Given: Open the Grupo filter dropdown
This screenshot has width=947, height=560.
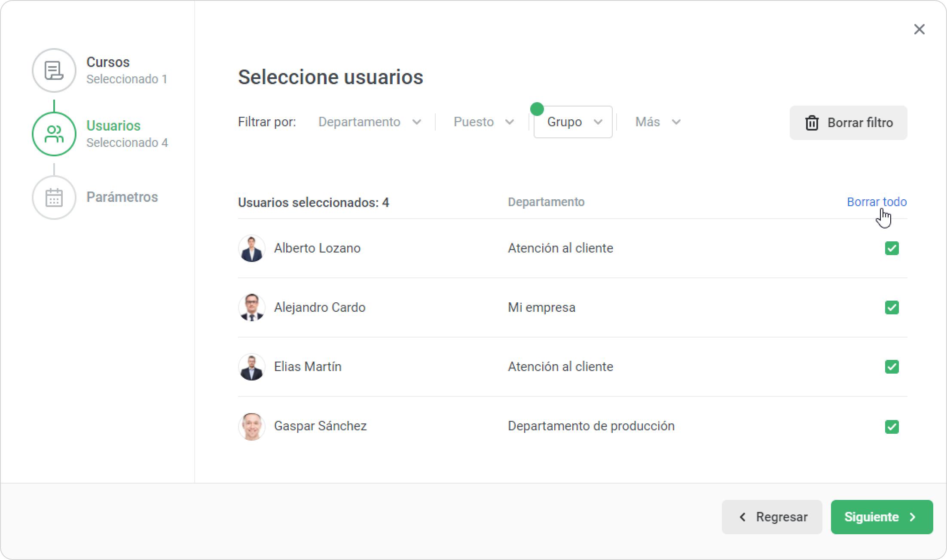Looking at the screenshot, I should [573, 122].
